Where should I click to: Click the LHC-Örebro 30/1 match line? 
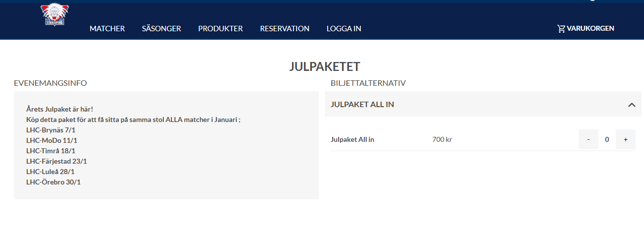pos(53,182)
